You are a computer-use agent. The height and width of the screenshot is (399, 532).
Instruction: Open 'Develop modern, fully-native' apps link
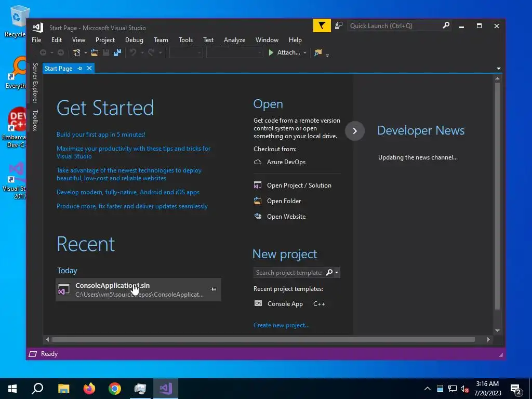coord(128,192)
